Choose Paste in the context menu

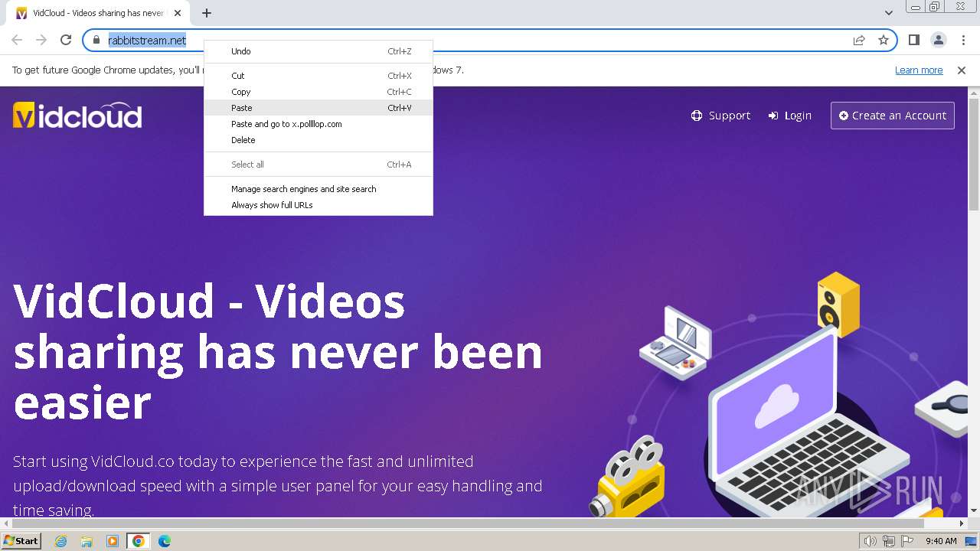tap(318, 108)
